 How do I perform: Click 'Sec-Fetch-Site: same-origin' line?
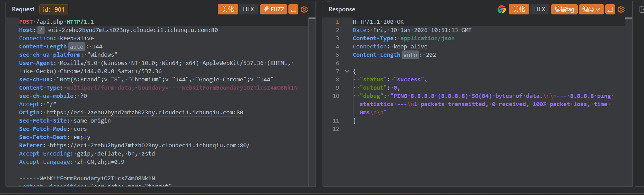(65, 121)
